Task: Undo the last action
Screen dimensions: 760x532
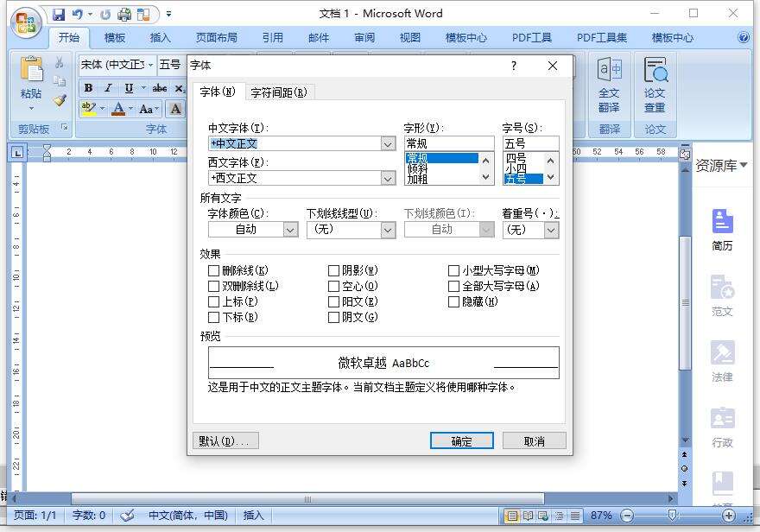Action: (x=77, y=15)
